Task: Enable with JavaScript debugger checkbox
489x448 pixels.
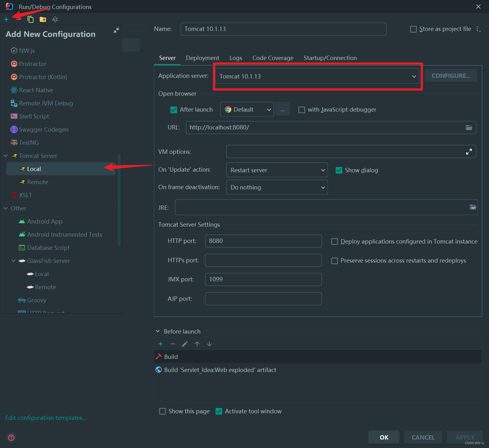Action: click(302, 110)
